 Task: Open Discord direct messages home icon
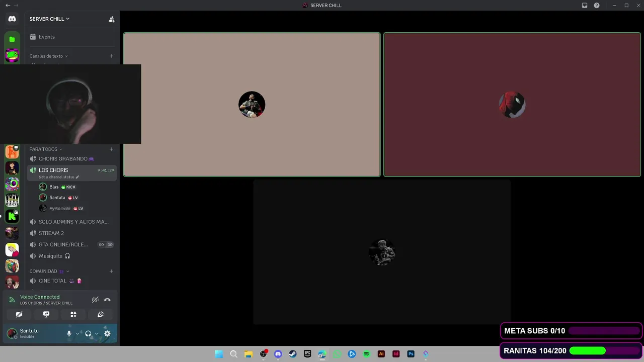pyautogui.click(x=12, y=19)
